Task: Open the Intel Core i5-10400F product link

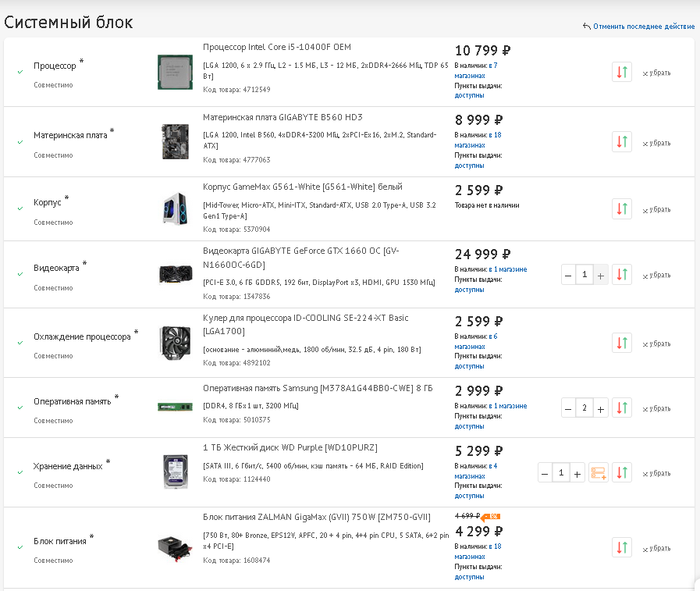Action: [277, 48]
